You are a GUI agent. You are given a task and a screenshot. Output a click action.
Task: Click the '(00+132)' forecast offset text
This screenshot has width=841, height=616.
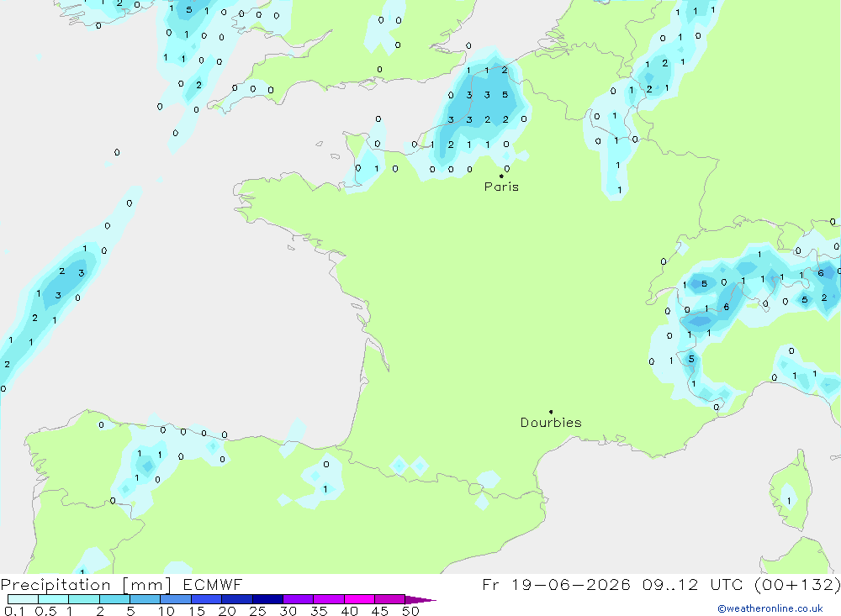coord(797,584)
